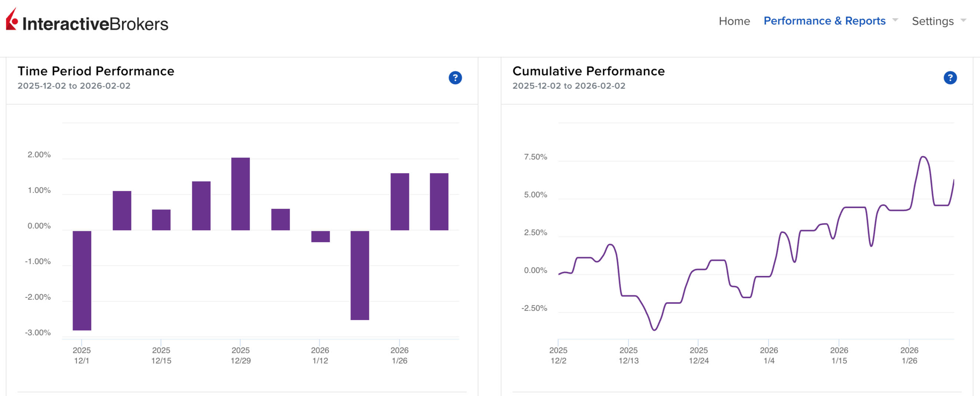Click the Settings dropdown arrow
Image resolution: width=980 pixels, height=396 pixels.
(963, 20)
